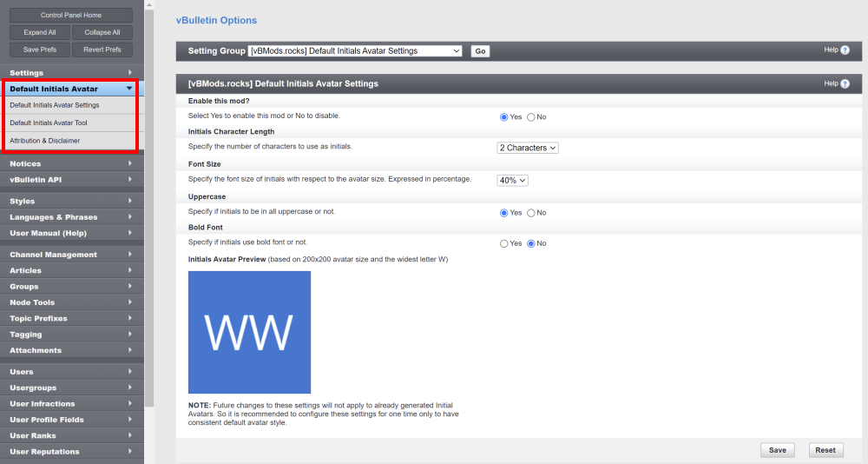The height and width of the screenshot is (464, 868).
Task: Expand the Attachments section
Action: 71,350
